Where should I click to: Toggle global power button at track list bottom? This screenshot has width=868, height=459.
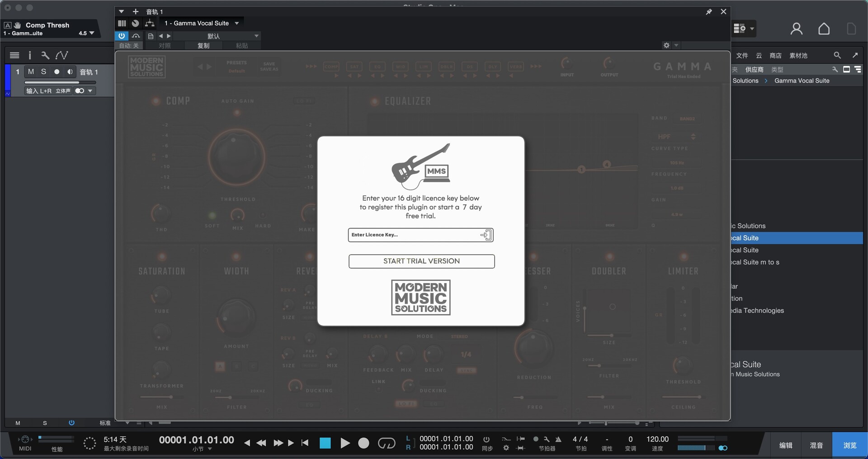(71, 423)
